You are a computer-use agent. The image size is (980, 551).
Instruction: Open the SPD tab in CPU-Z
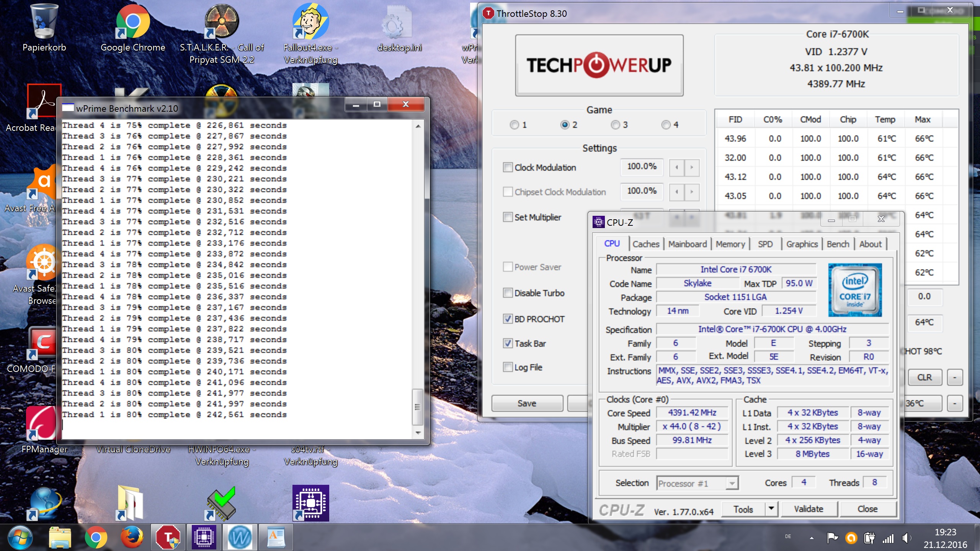(x=765, y=244)
